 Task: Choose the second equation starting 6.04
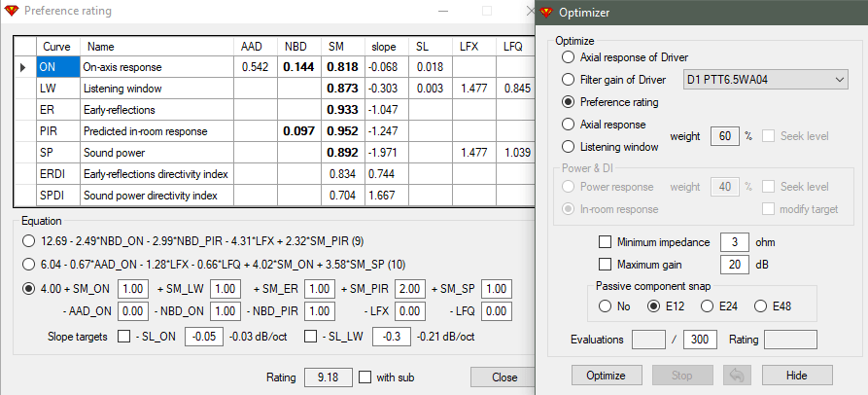pos(27,264)
